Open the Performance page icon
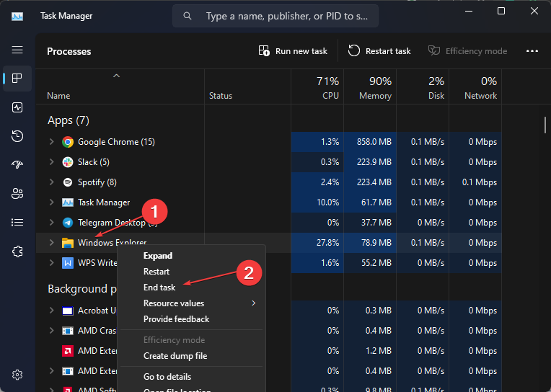This screenshot has height=392, width=551. coord(17,107)
